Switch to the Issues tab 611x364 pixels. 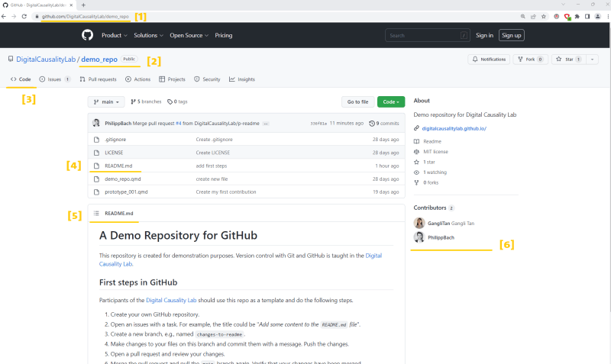click(x=54, y=79)
